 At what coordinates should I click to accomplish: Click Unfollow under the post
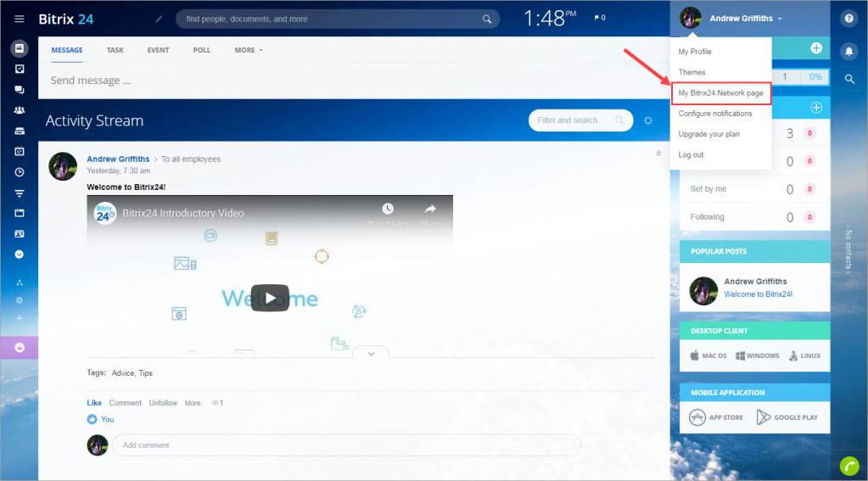163,403
